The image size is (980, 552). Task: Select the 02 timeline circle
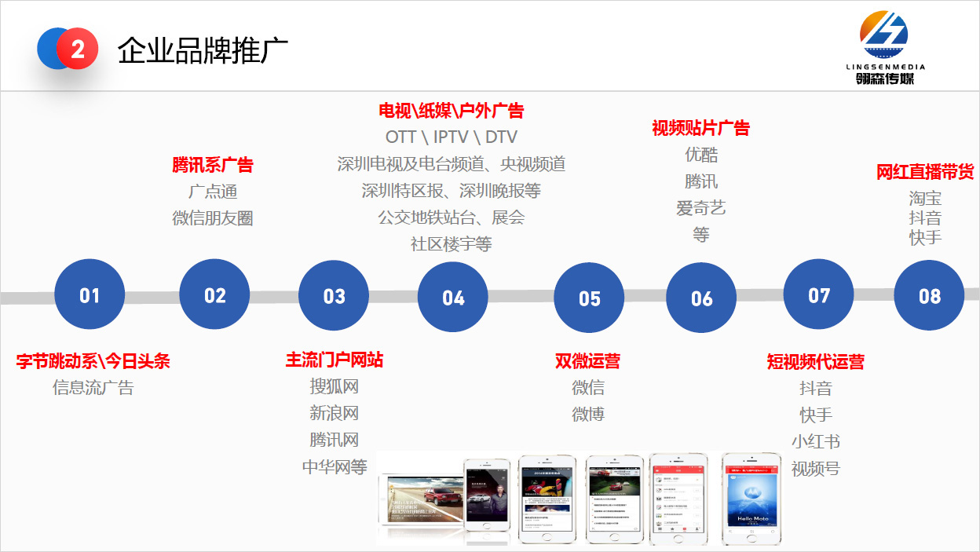(214, 295)
